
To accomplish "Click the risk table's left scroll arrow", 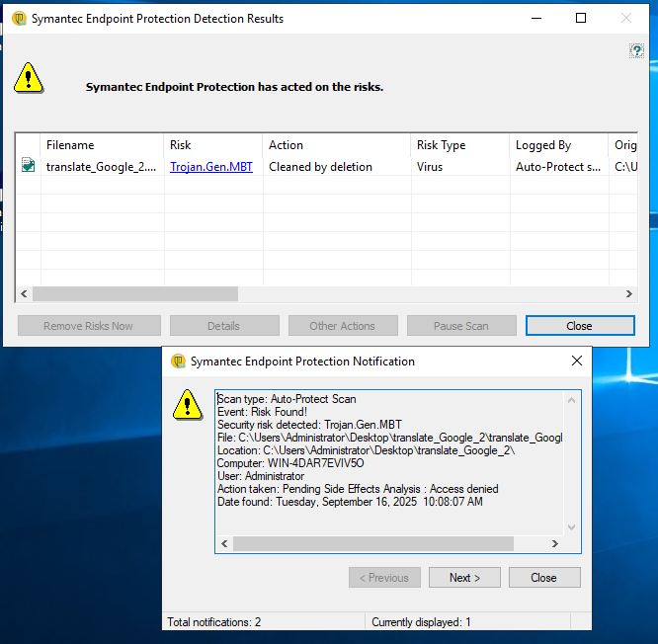I will click(24, 293).
